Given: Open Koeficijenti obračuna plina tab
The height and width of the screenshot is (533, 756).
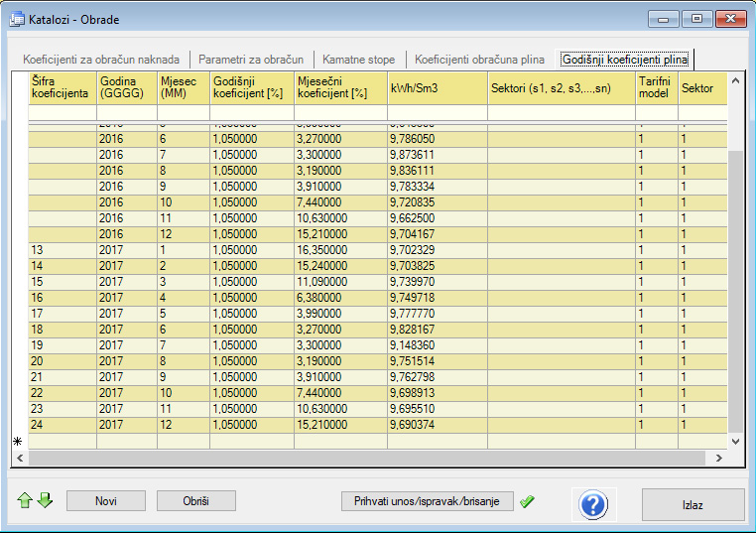Looking at the screenshot, I should tap(480, 60).
